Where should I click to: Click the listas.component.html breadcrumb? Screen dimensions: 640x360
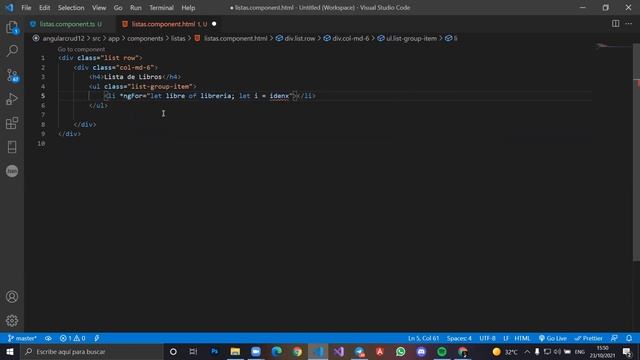pyautogui.click(x=236, y=38)
